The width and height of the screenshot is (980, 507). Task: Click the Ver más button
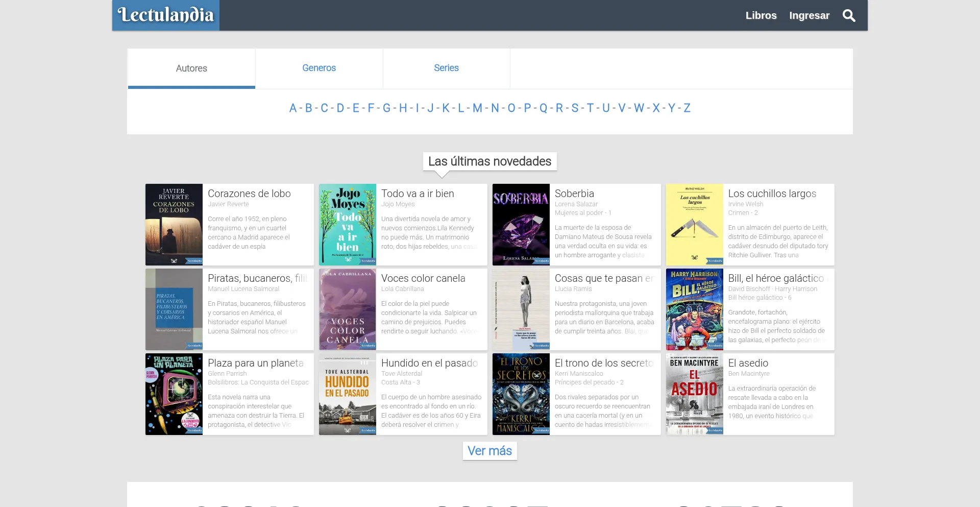point(489,451)
